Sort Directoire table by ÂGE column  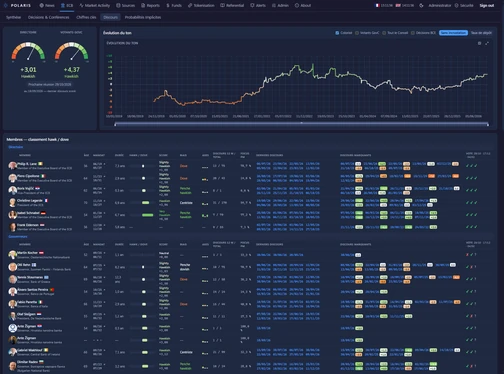[86, 155]
